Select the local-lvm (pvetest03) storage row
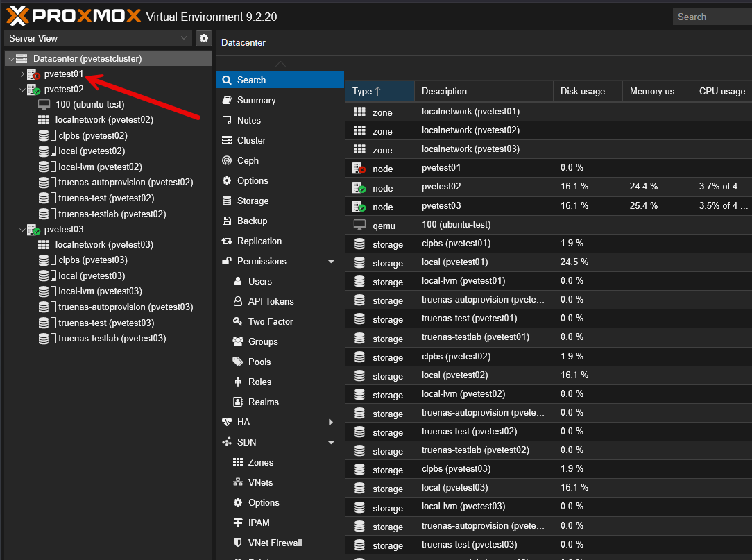This screenshot has height=560, width=752. pos(549,507)
